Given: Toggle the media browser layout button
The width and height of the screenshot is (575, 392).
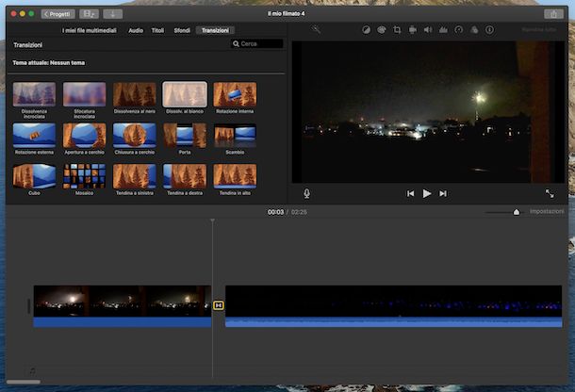Looking at the screenshot, I should click(x=89, y=14).
